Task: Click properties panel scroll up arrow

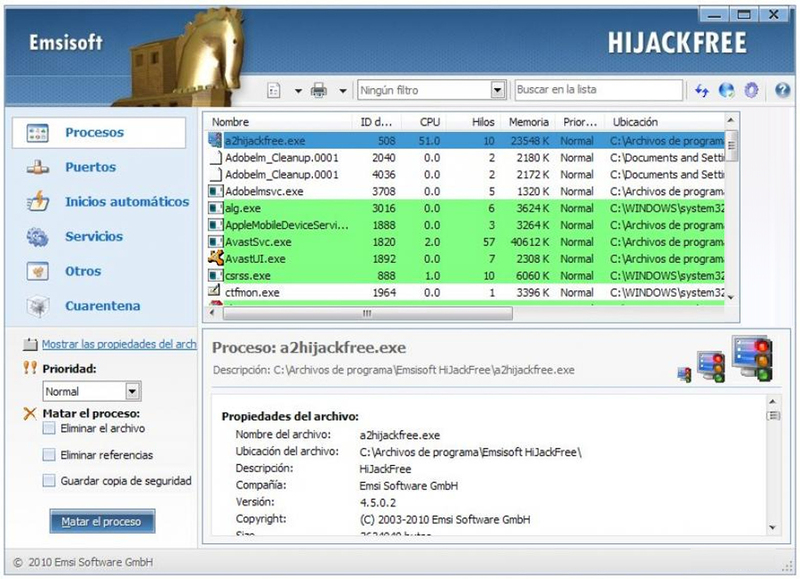Action: coord(772,401)
